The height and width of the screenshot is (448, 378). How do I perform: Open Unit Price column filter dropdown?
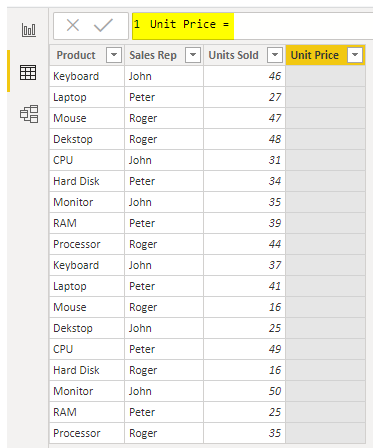(355, 55)
